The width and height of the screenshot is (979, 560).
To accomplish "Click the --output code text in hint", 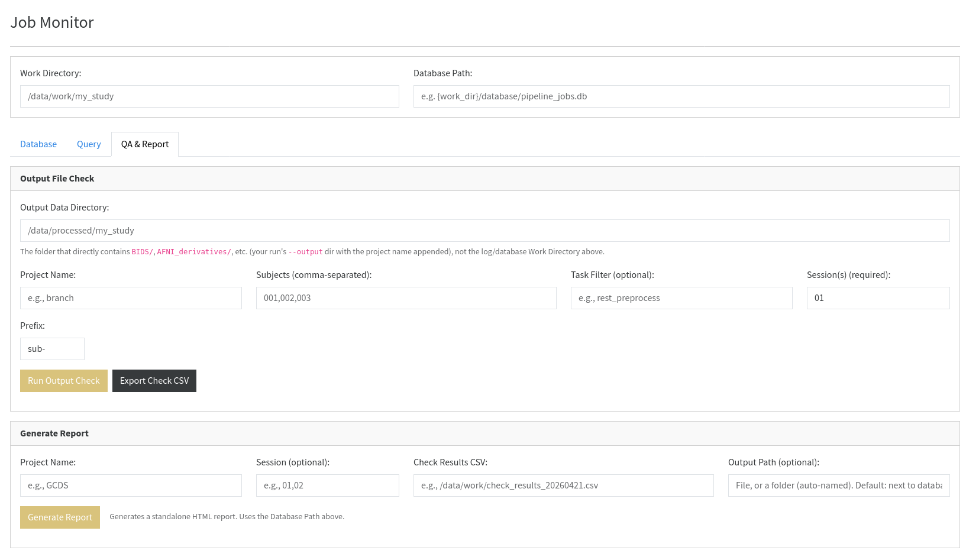I will click(x=305, y=252).
